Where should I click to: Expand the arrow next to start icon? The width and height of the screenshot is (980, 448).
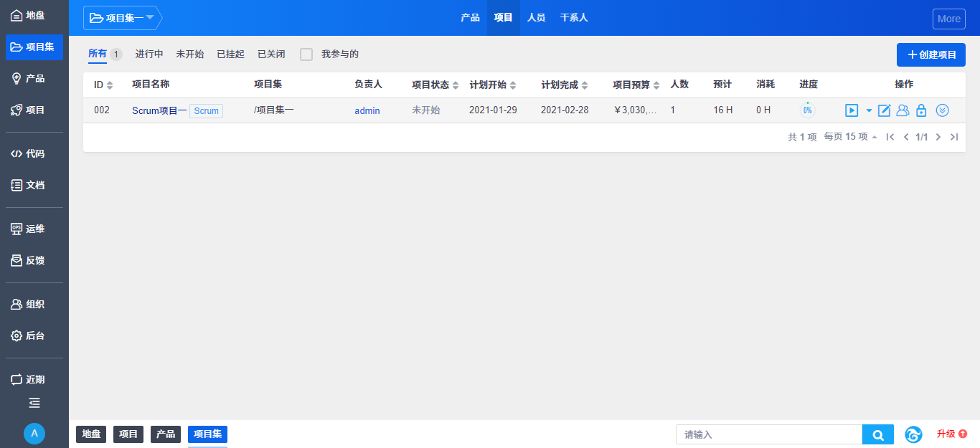(x=869, y=110)
